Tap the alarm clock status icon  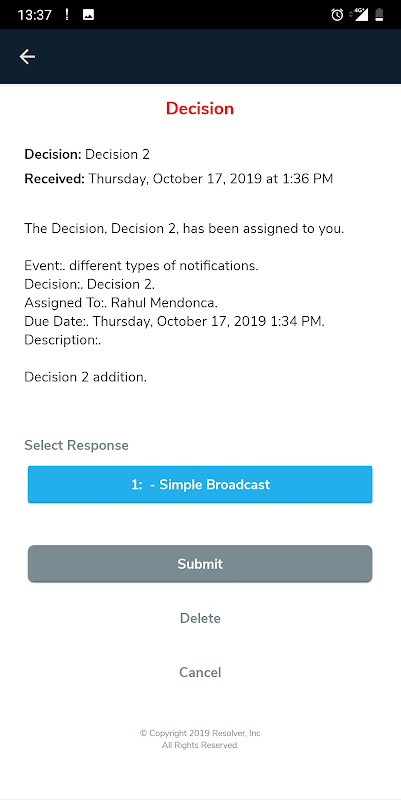pyautogui.click(x=337, y=15)
